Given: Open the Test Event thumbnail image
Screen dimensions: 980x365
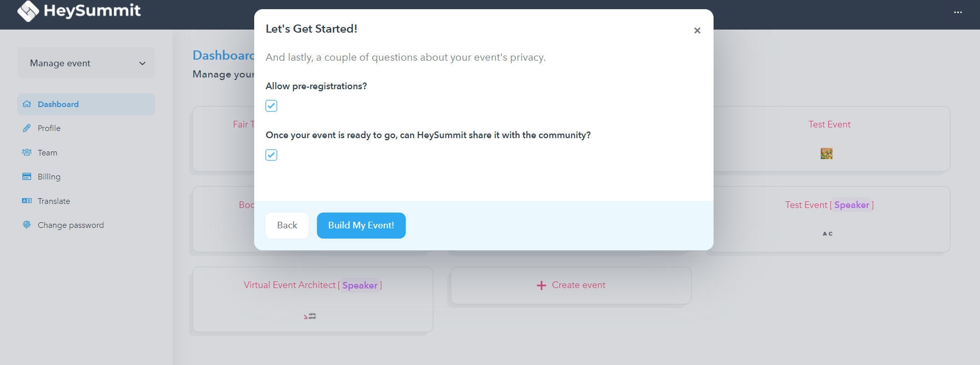Looking at the screenshot, I should (827, 153).
